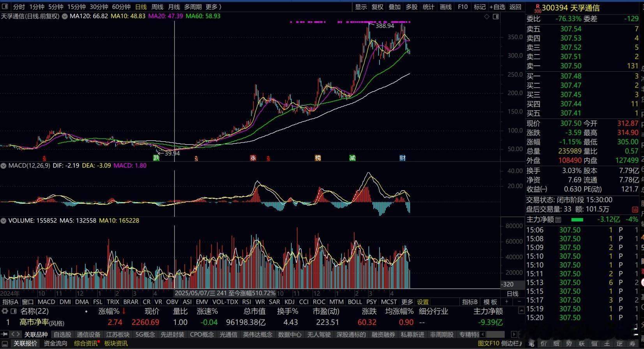Image resolution: width=644 pixels, height=349 pixels.
Task: Add stock via +自选
Action: pyautogui.click(x=497, y=7)
